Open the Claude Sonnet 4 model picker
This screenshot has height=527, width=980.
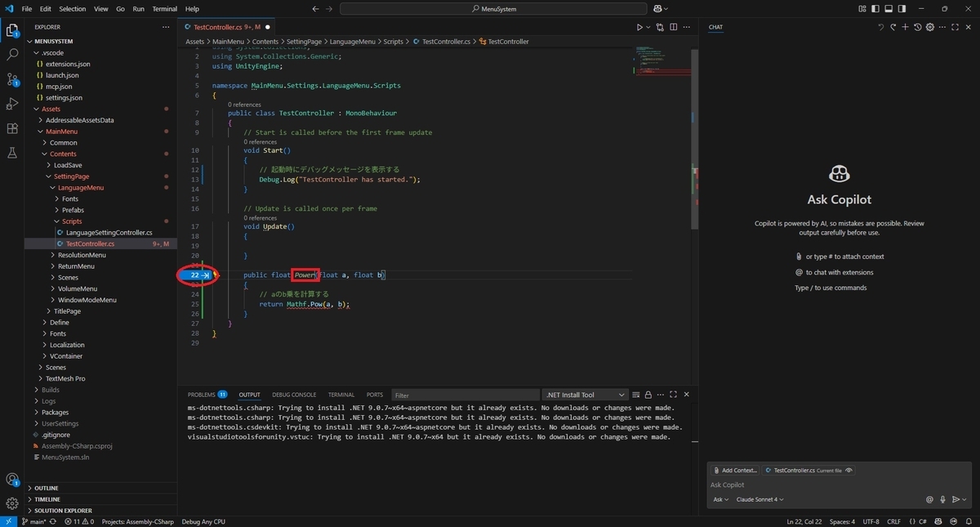759,499
